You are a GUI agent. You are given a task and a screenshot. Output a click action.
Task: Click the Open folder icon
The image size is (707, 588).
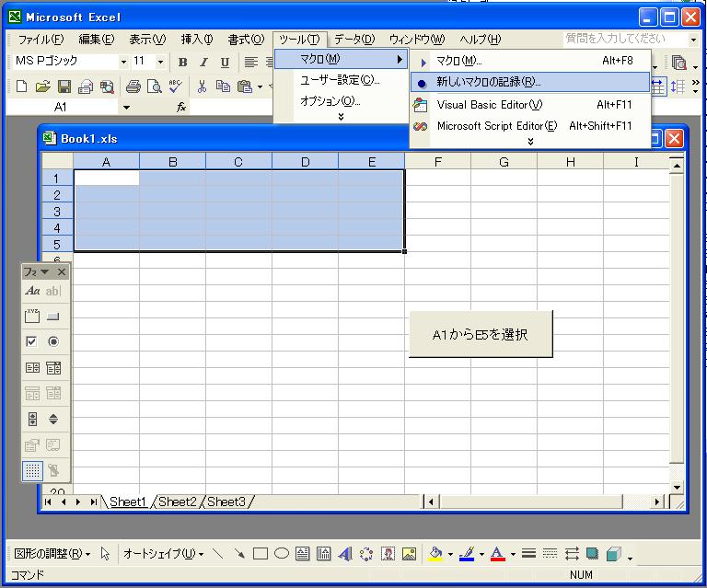(x=43, y=86)
